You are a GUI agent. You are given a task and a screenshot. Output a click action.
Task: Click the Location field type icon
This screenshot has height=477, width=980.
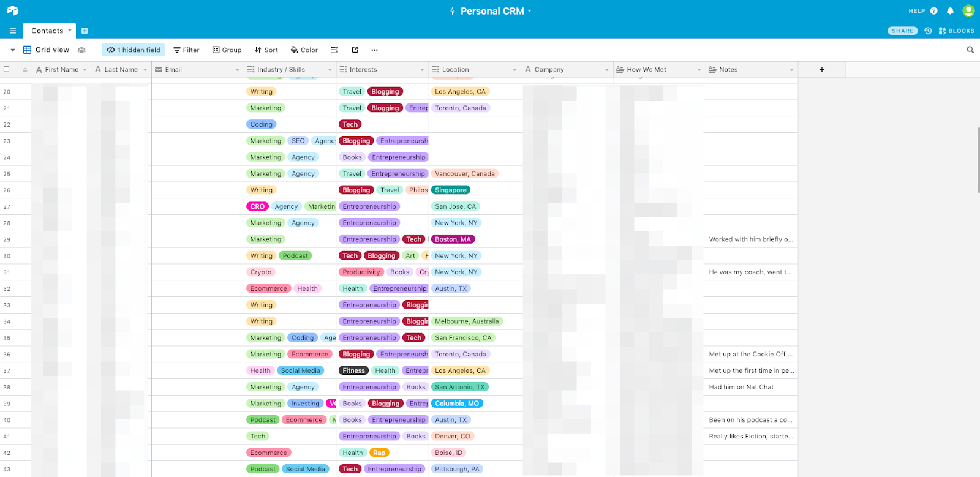coord(435,69)
